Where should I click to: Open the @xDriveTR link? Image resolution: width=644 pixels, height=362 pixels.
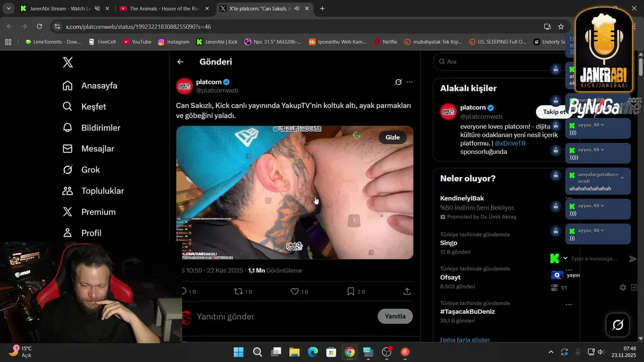pos(510,143)
